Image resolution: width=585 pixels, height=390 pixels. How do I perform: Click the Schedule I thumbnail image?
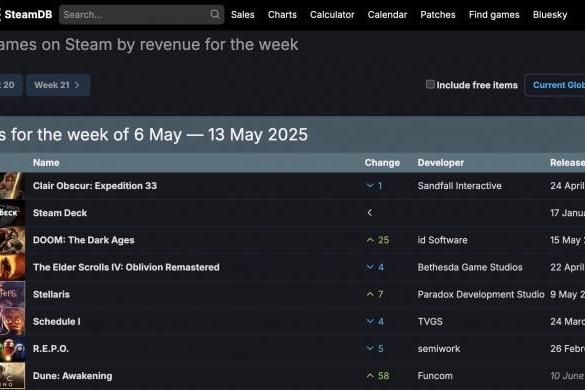pyautogui.click(x=12, y=322)
